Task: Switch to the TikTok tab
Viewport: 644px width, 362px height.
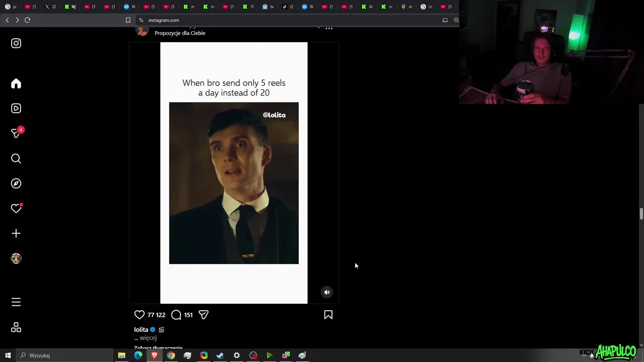Action: click(288, 7)
